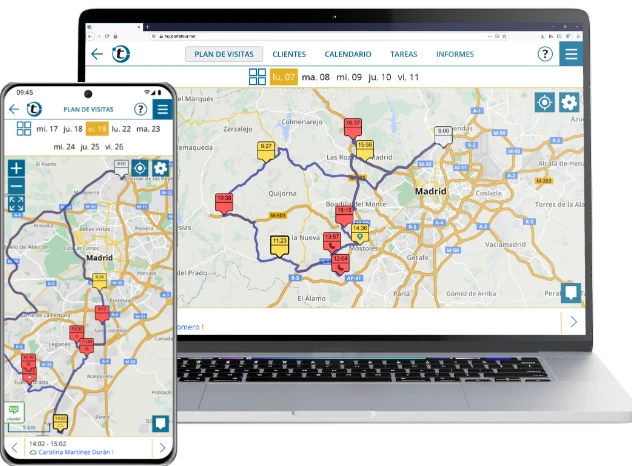
Task: Click the phone app's 't' logo
Action: pyautogui.click(x=34, y=109)
